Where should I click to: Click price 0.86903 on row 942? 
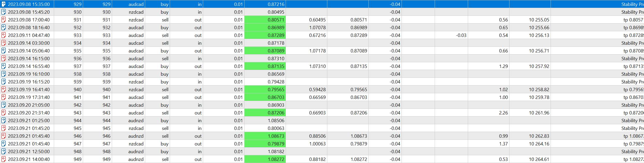coord(276,105)
